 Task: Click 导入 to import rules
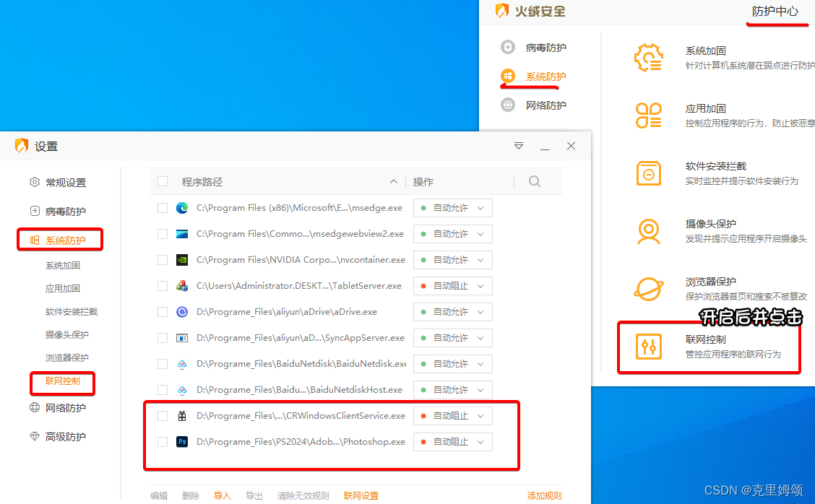click(x=222, y=495)
